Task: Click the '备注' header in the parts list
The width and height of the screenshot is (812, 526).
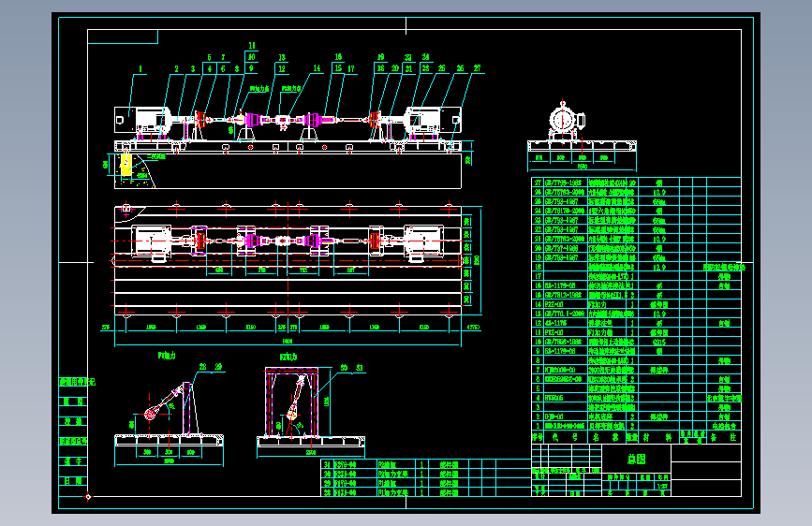Action: [x=723, y=437]
